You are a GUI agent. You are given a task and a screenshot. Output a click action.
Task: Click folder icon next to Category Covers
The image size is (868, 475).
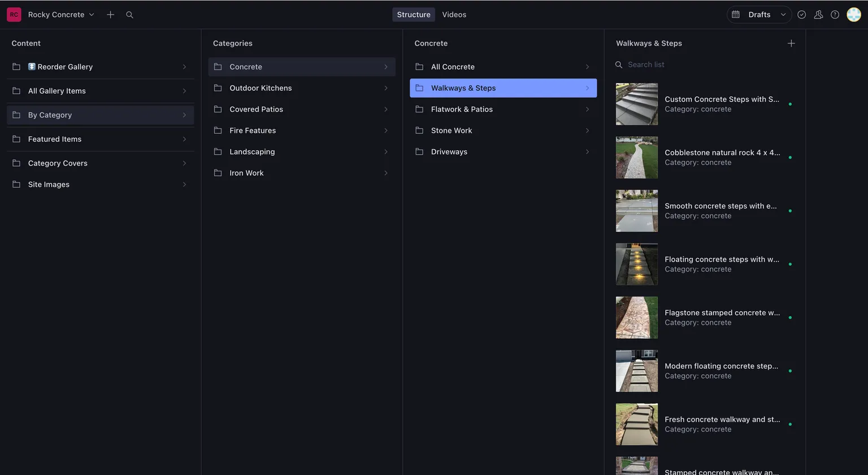point(16,163)
